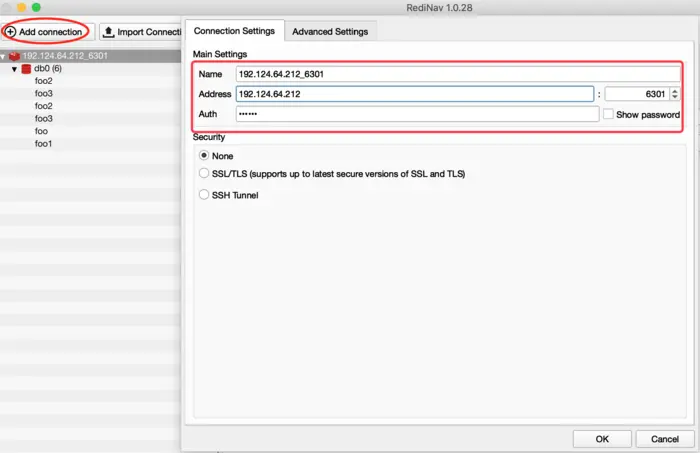
Task: Click the port number field showing 6301
Action: coord(637,94)
